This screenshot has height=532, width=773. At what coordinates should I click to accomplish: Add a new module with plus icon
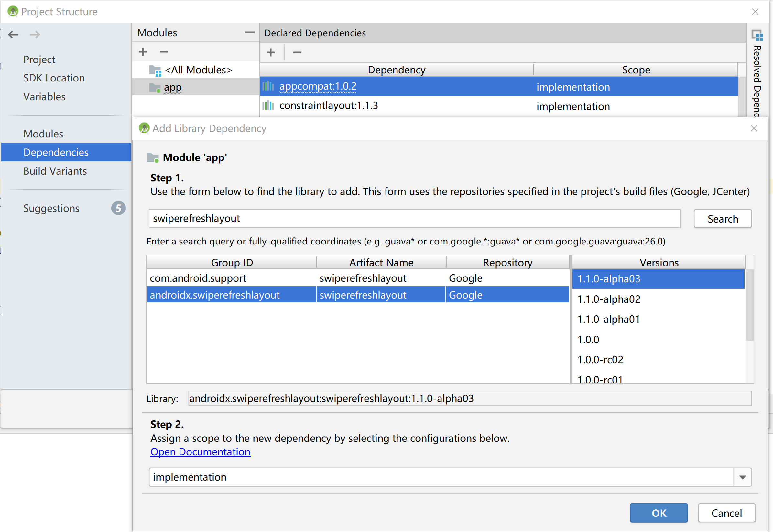point(143,52)
